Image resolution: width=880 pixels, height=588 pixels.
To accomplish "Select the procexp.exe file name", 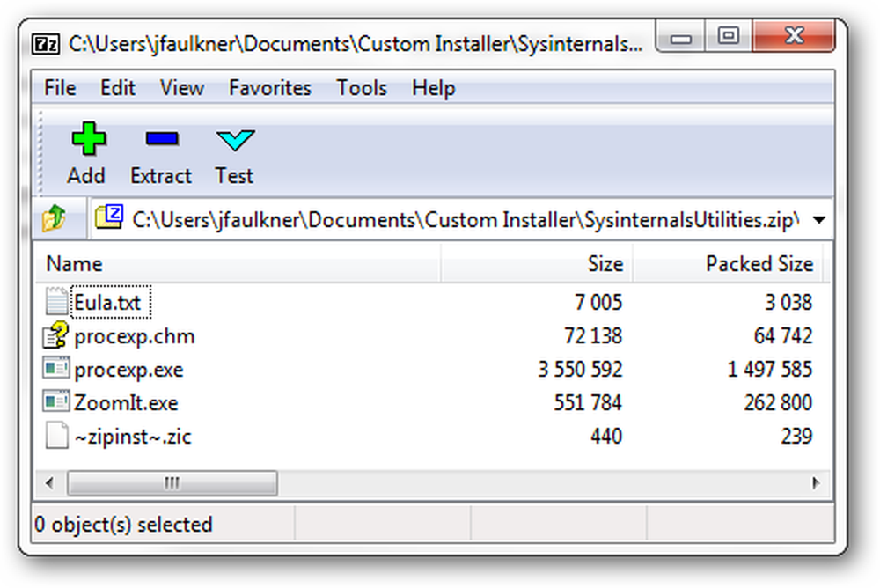I will [128, 370].
